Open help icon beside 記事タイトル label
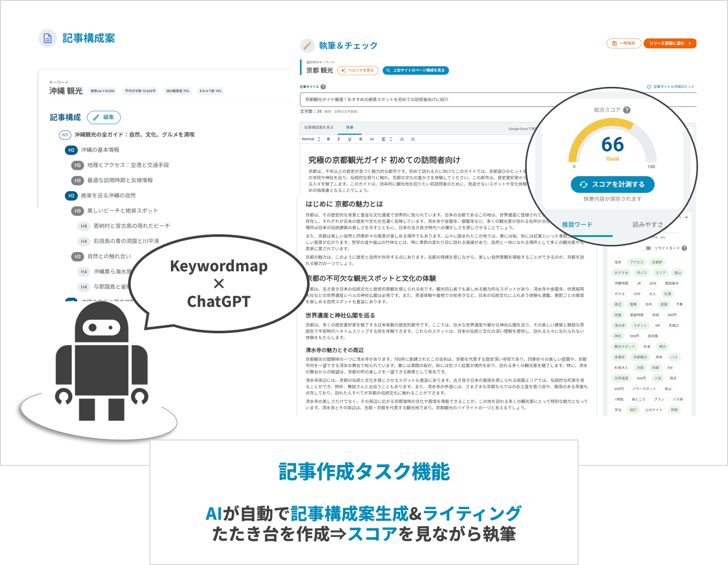This screenshot has height=565, width=728. 323,87
